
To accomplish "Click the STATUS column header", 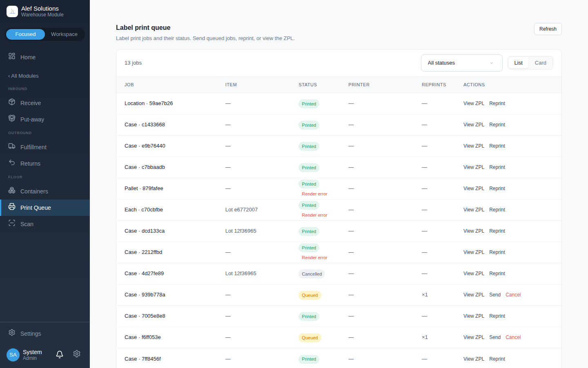I will (x=307, y=85).
